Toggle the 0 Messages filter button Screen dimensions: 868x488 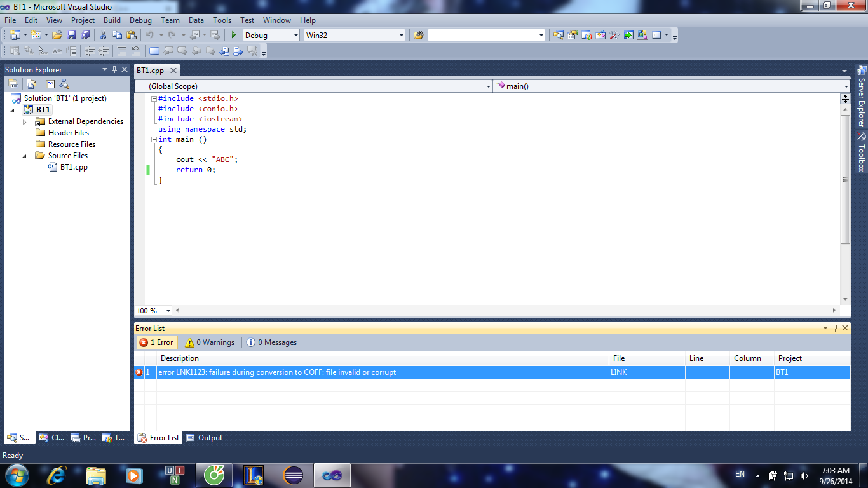272,342
